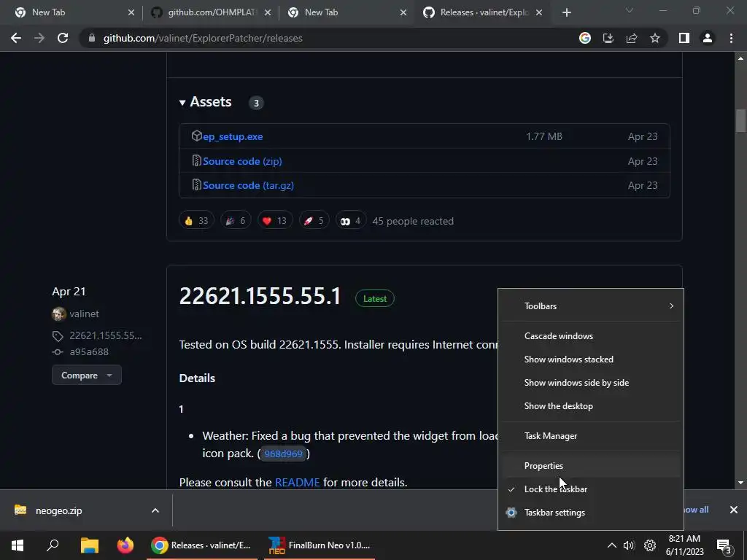Click the 45 people reacted text
Image resolution: width=747 pixels, height=560 pixels.
pos(413,221)
